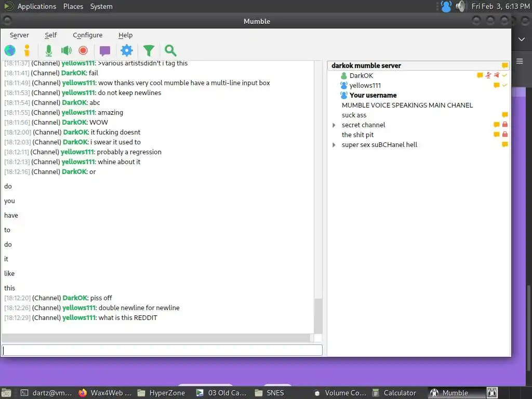Open the System menu in top panel
The width and height of the screenshot is (532, 399).
tap(101, 6)
